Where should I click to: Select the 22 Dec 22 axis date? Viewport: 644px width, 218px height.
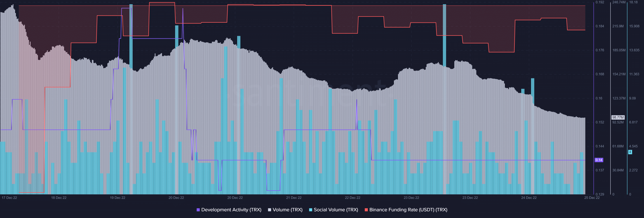pyautogui.click(x=352, y=198)
